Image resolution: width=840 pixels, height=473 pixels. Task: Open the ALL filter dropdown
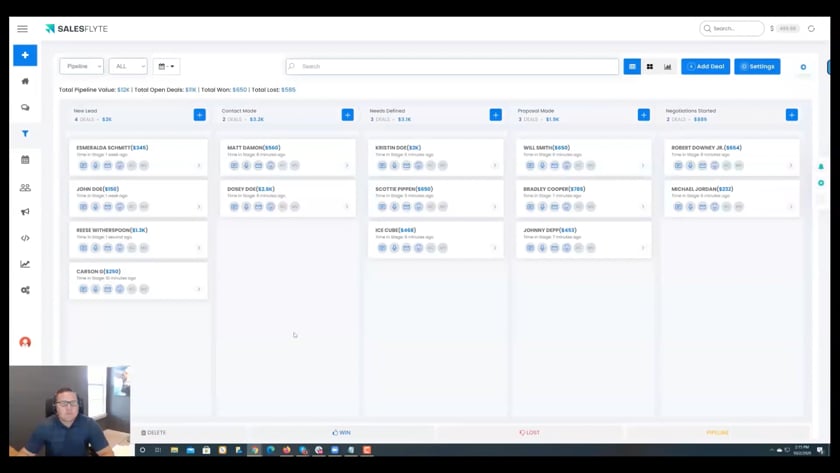pyautogui.click(x=128, y=66)
